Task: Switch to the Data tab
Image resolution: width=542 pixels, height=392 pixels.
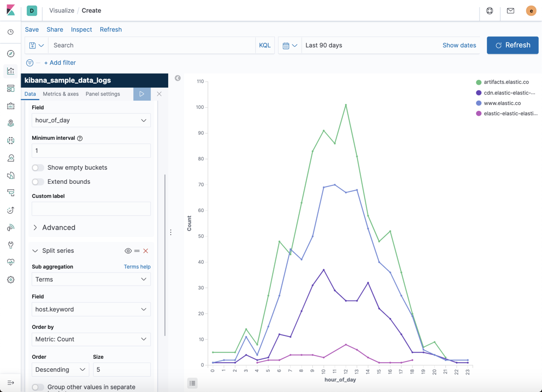Action: (30, 94)
